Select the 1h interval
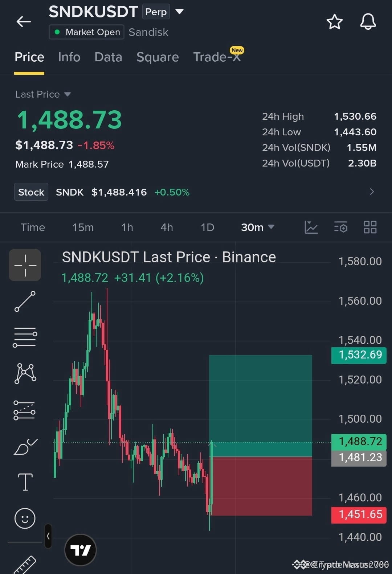392x574 pixels. (127, 227)
